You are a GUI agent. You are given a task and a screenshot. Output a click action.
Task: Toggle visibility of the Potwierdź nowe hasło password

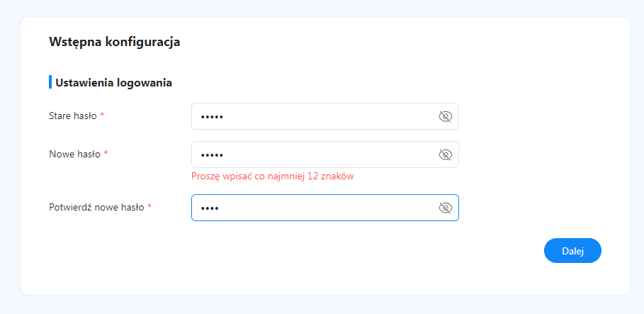445,208
